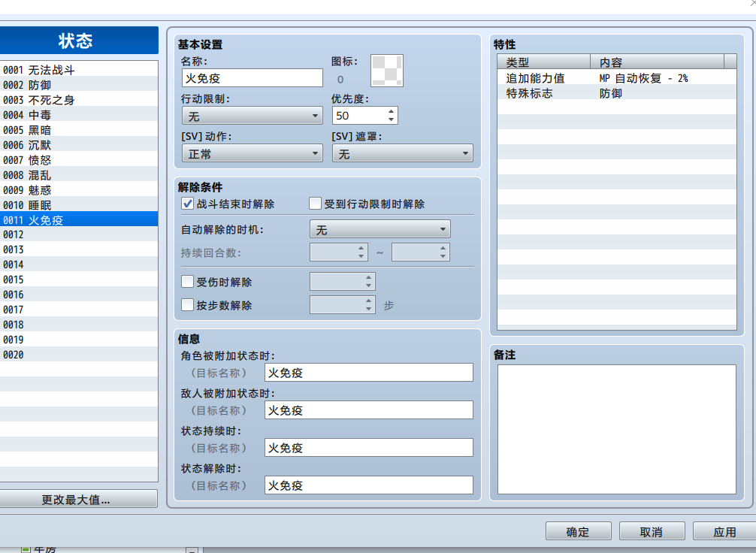756x553 pixels.
Task: Select state 0007 愤怒
Action: (79, 159)
